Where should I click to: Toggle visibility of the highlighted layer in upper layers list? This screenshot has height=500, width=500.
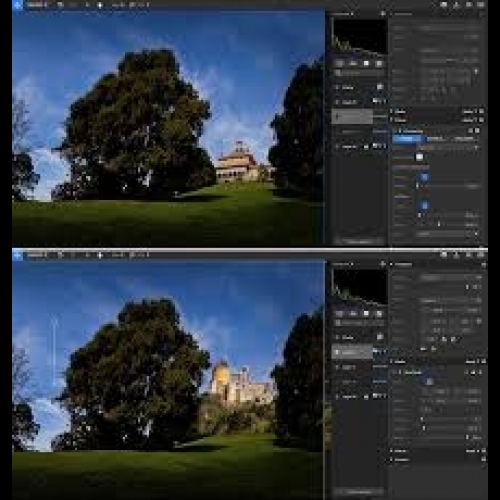[337, 116]
